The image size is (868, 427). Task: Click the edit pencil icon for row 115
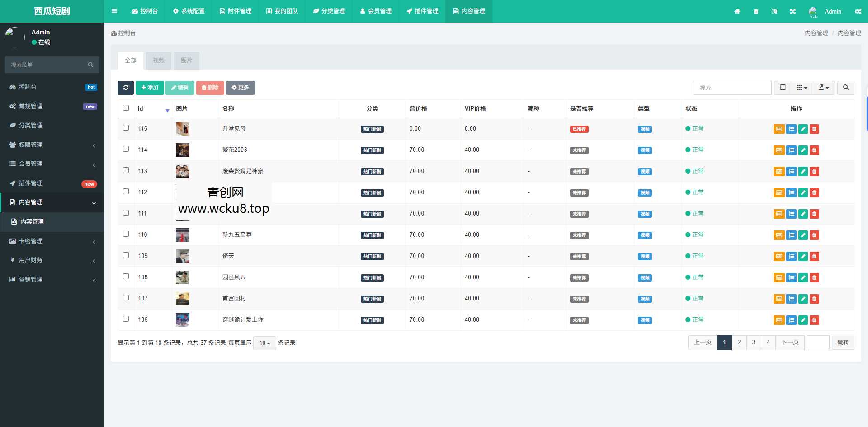pyautogui.click(x=803, y=129)
